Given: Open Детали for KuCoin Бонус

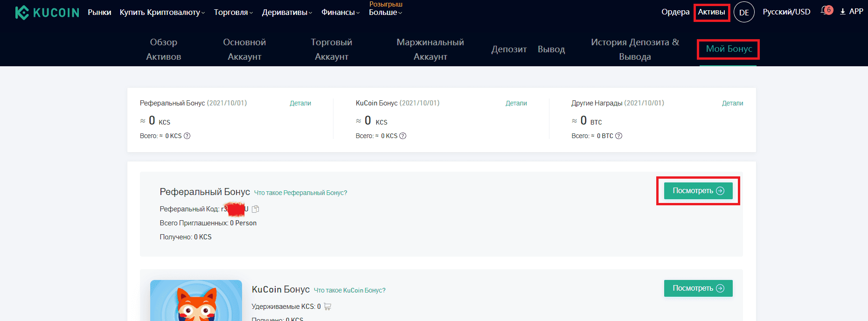Looking at the screenshot, I should point(516,103).
